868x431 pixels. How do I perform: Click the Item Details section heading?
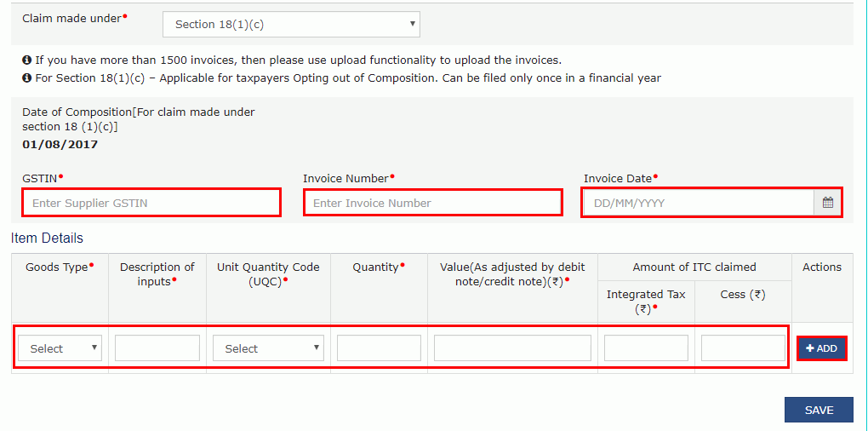click(48, 238)
